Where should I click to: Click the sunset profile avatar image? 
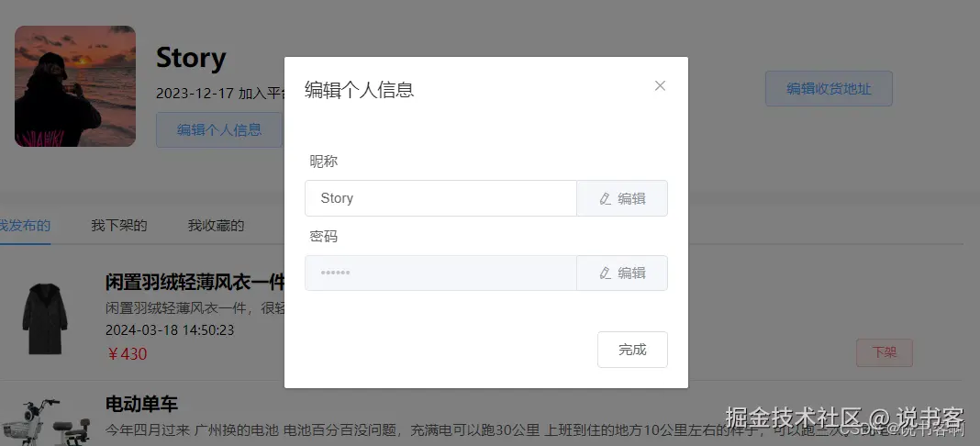point(75,86)
